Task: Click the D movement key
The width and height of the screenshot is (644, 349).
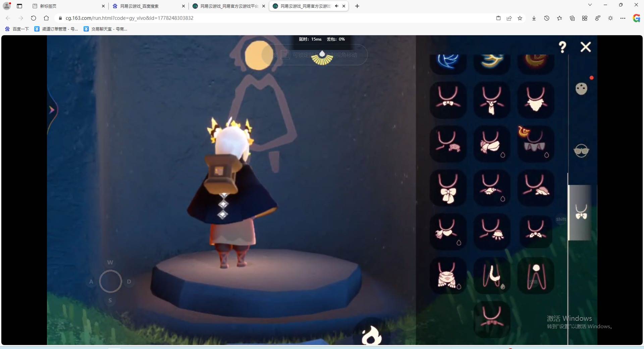Action: 129,282
